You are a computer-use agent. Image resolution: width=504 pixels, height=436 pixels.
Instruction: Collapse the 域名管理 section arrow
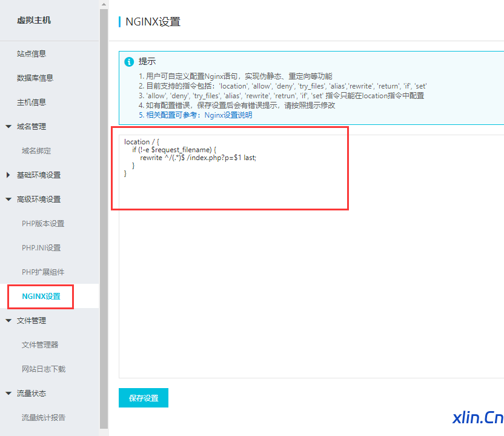8,127
